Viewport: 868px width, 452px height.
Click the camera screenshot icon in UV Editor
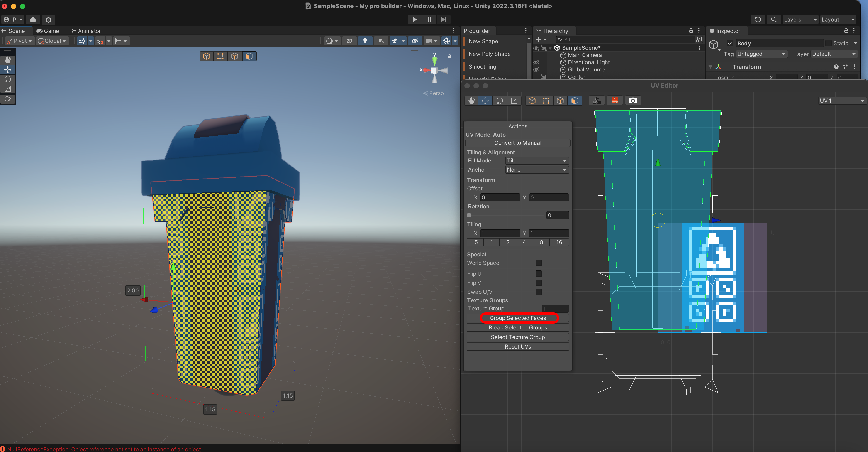tap(633, 101)
